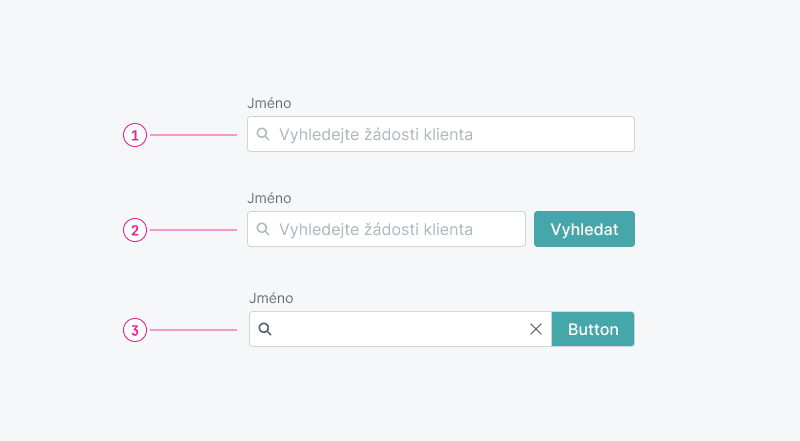Click the circled number 3 annotation marker

(x=135, y=329)
